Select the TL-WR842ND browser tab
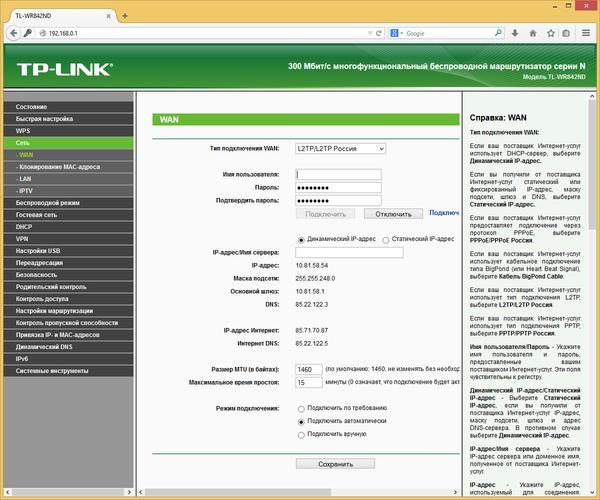Viewport: 600px width, 500px height. tap(61, 16)
